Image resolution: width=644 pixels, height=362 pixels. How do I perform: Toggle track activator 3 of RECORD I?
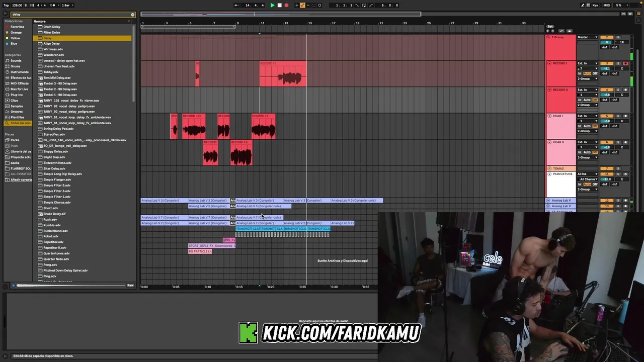pyautogui.click(x=607, y=63)
